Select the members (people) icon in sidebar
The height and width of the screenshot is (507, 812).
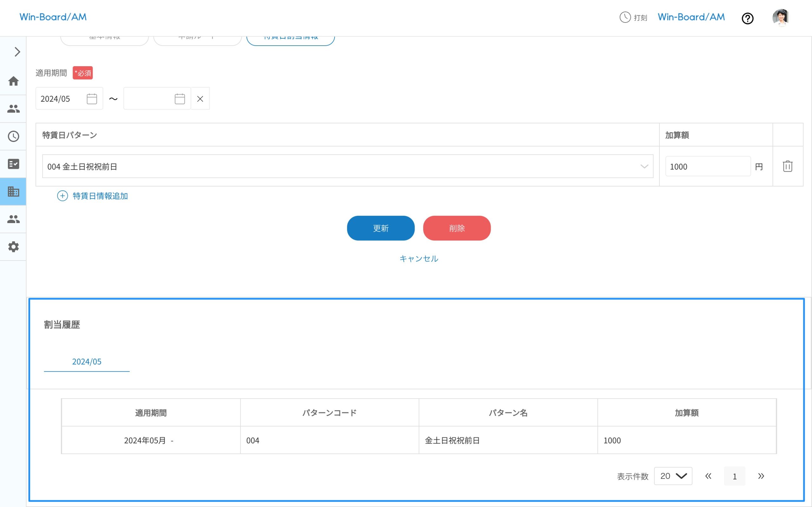[x=13, y=108]
